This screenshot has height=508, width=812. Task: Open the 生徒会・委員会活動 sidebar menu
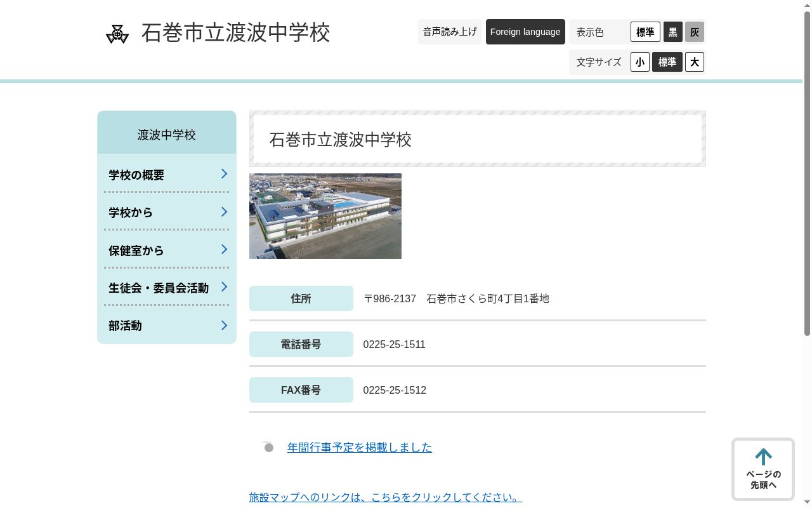coord(167,288)
